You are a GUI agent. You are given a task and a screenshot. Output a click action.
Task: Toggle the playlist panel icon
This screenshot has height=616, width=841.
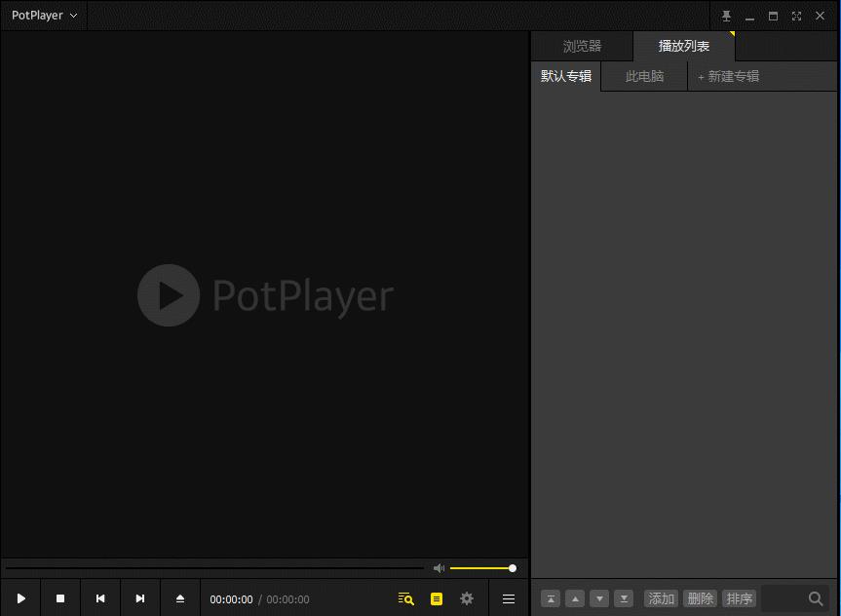pos(437,598)
